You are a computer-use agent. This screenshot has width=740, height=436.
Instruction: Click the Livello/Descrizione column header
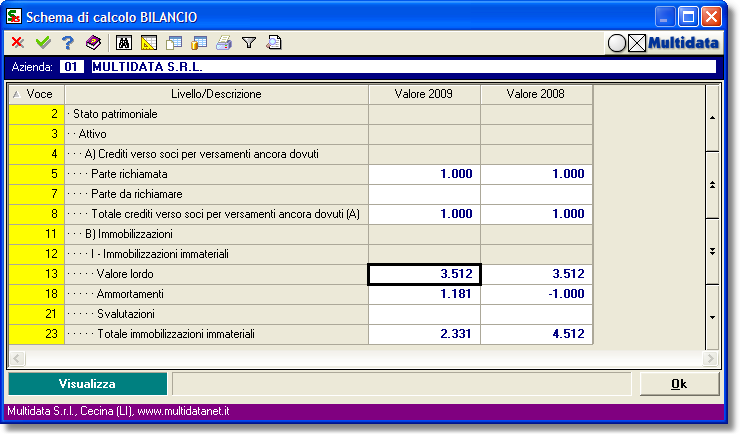tap(216, 94)
